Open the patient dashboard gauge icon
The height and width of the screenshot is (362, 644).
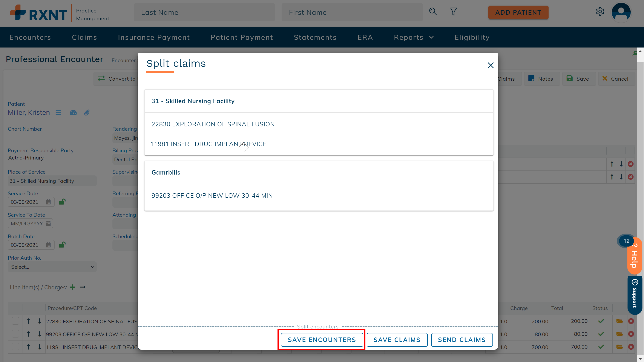coord(73,113)
